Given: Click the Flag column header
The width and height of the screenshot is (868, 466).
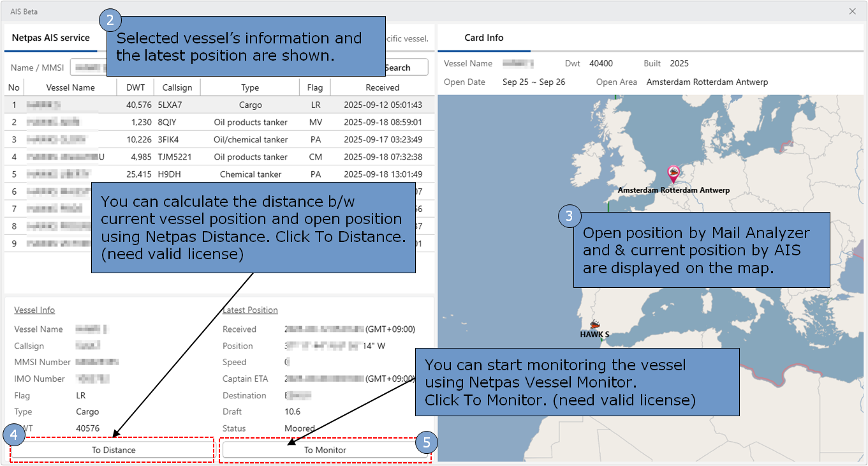Looking at the screenshot, I should (314, 87).
